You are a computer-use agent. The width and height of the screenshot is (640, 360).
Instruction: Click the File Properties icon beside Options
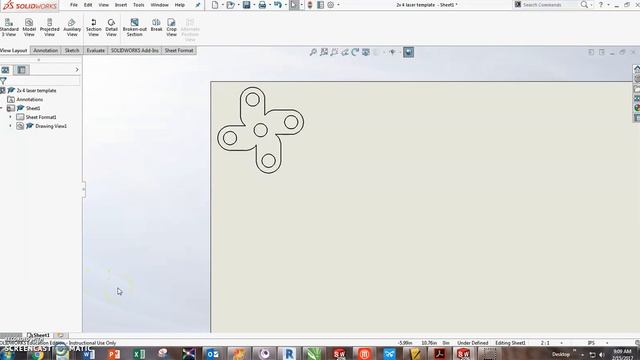320,5
